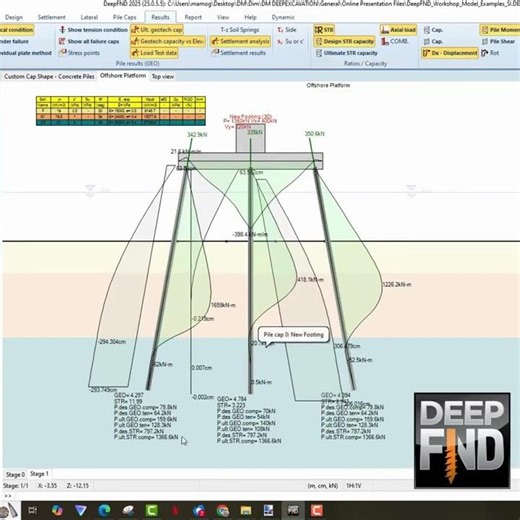Click the soil properties table
Viewport: 520px width, 520px height.
[x=121, y=111]
